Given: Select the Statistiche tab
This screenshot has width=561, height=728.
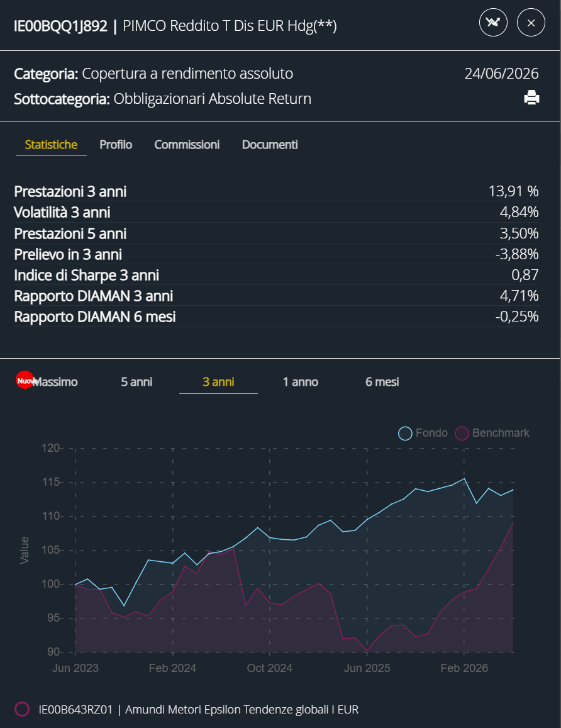Looking at the screenshot, I should (51, 144).
